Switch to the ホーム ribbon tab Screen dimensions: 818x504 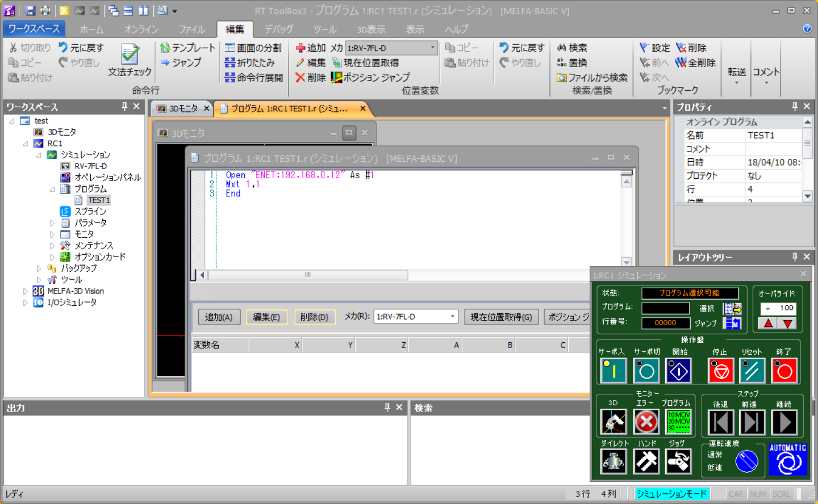(91, 29)
